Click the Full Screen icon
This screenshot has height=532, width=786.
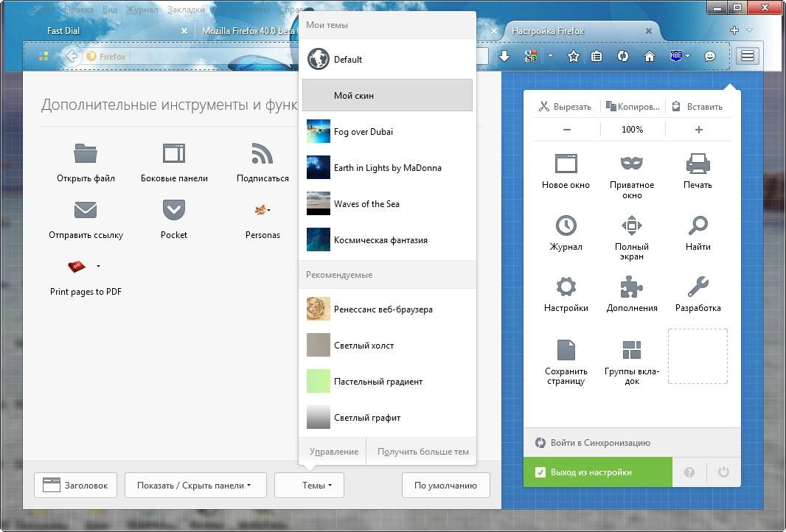coord(632,225)
